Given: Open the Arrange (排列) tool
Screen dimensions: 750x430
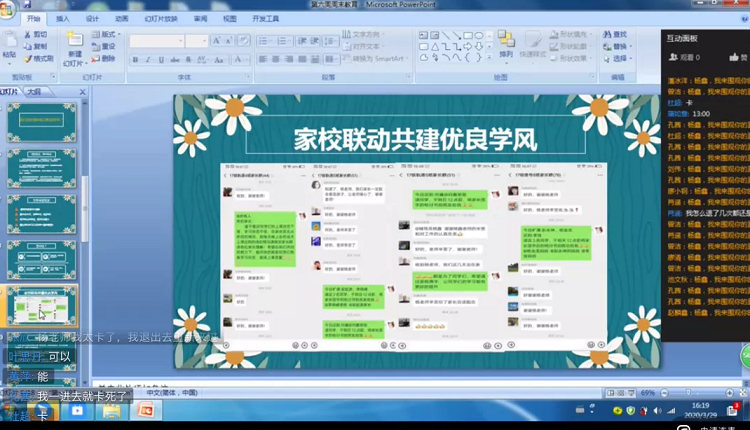Looking at the screenshot, I should (x=506, y=44).
